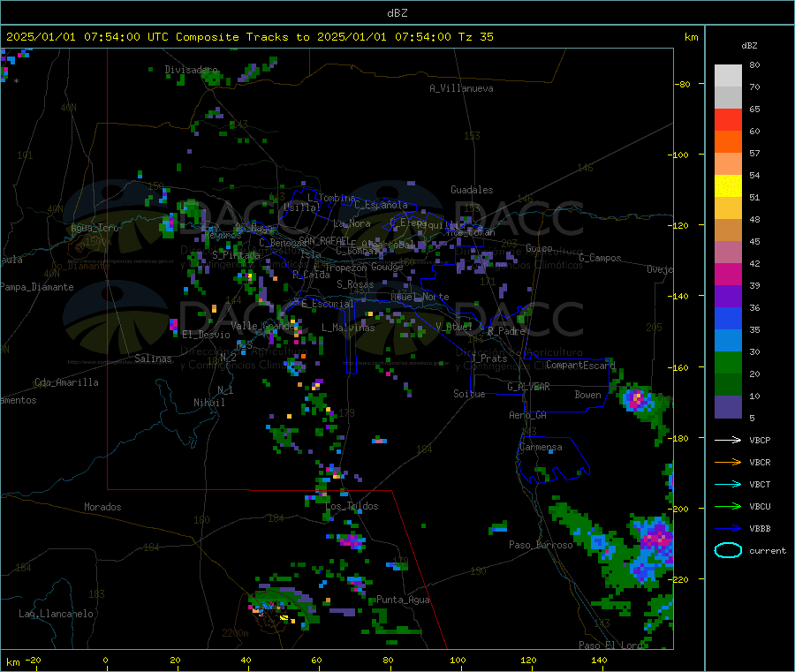Click the orange VBCR arrow legend icon
795x672 pixels.
(728, 462)
